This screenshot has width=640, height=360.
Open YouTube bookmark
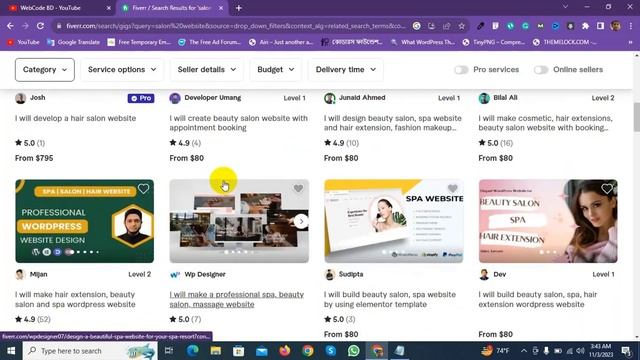click(x=23, y=42)
